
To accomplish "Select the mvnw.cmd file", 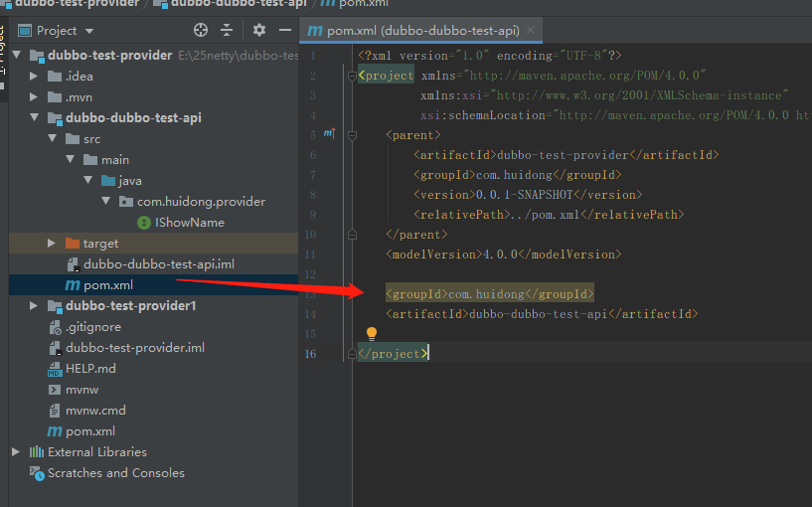I will tap(95, 411).
